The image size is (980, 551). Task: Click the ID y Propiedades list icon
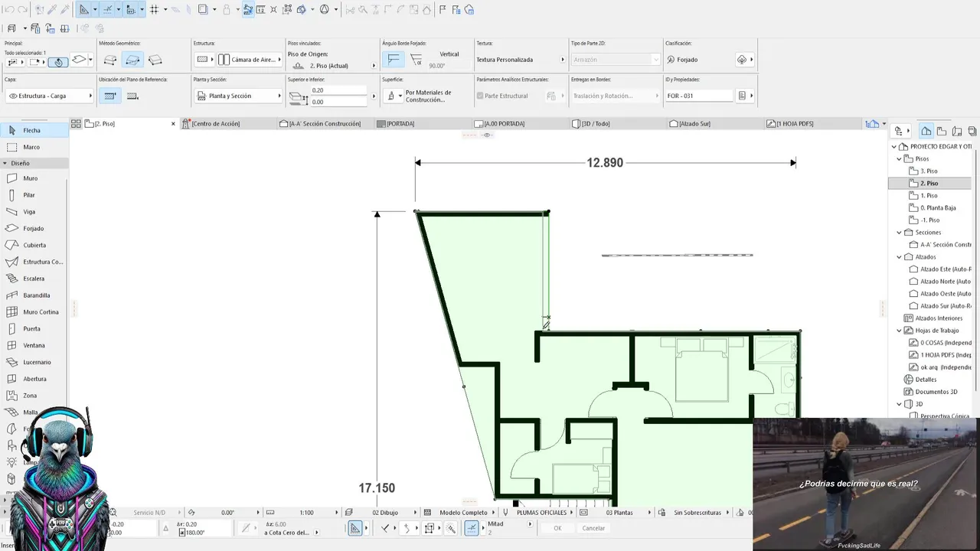pyautogui.click(x=742, y=96)
